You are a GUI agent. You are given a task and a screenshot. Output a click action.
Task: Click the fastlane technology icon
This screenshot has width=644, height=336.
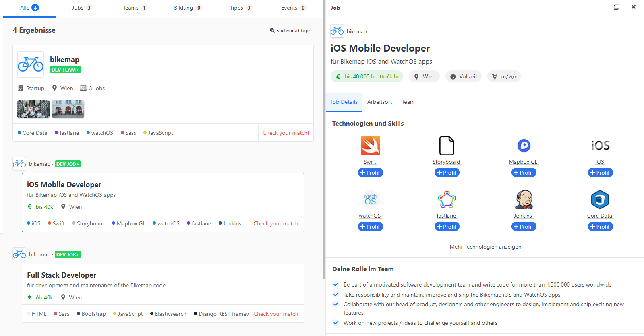447,200
